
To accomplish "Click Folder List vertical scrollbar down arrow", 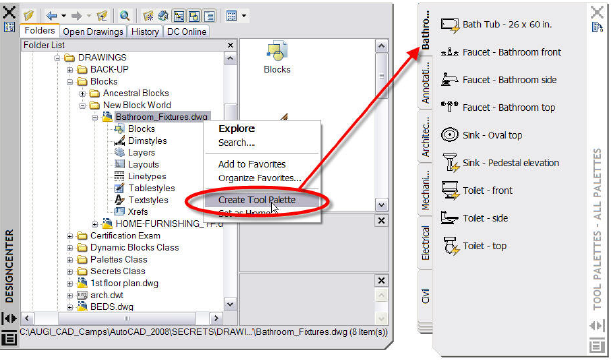I will click(230, 304).
